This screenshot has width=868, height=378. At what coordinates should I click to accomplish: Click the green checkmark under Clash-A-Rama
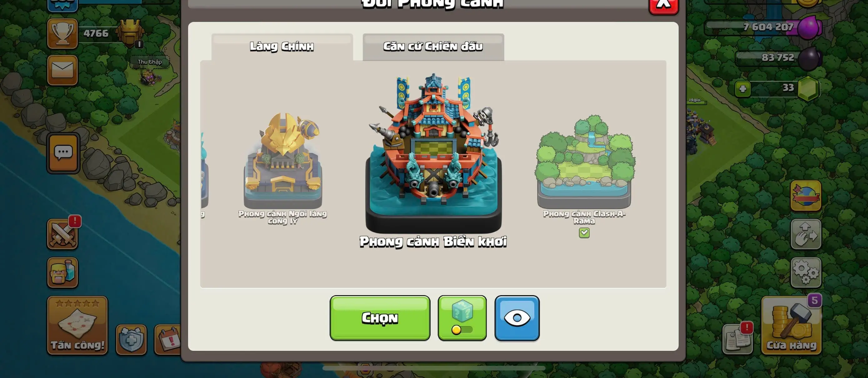584,233
